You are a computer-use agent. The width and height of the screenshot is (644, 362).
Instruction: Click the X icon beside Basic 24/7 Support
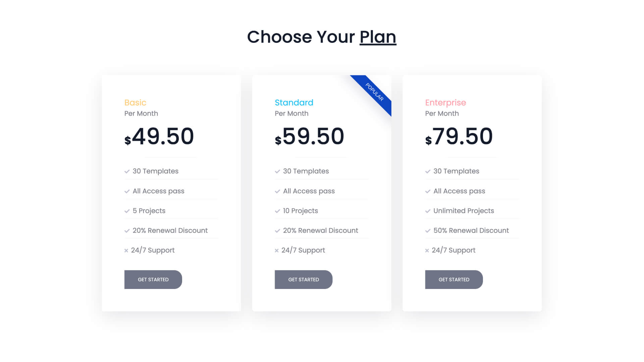(126, 250)
